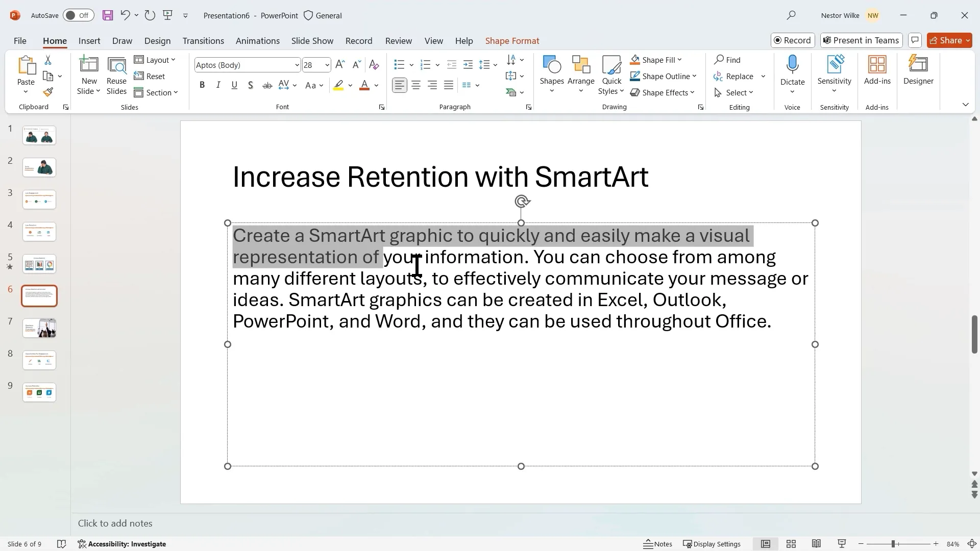Open the Designer pane
The image size is (980, 551).
pos(918,70)
